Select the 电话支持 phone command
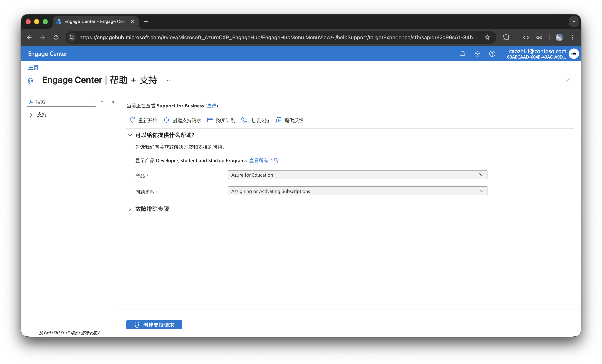The image size is (602, 364). coord(255,120)
